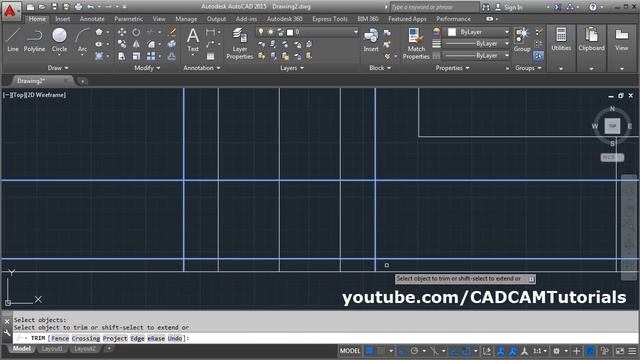Viewport: 640px width, 360px height.
Task: Open the Clipboard panel
Action: (x=591, y=40)
